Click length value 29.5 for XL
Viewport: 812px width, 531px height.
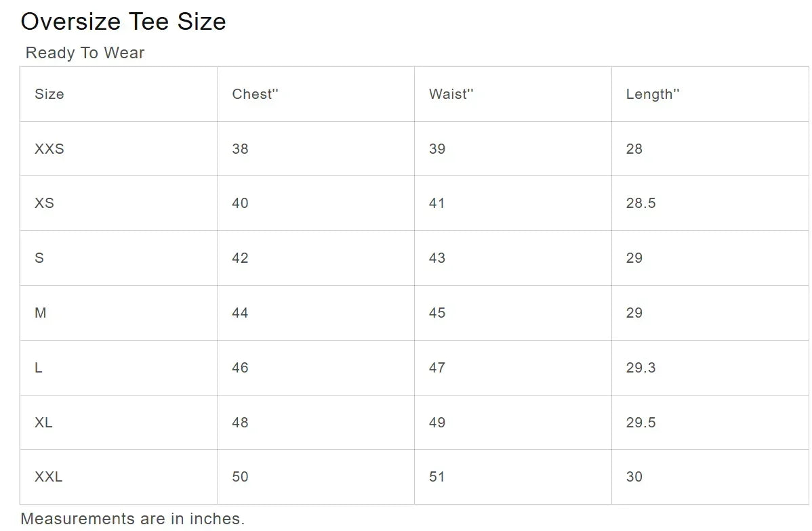pyautogui.click(x=641, y=423)
